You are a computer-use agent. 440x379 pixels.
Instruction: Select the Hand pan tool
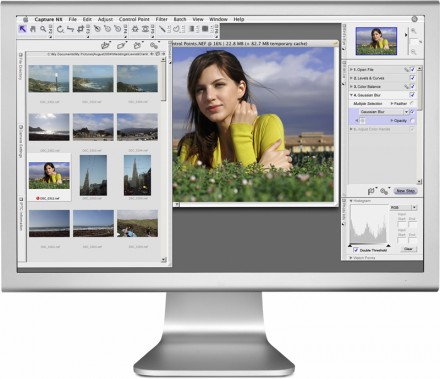coord(33,29)
